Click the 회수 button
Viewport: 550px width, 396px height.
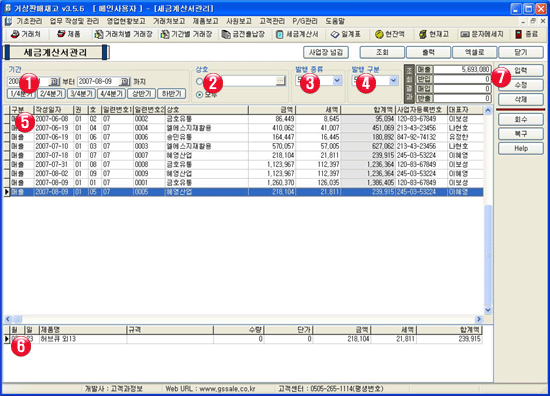coord(521,120)
